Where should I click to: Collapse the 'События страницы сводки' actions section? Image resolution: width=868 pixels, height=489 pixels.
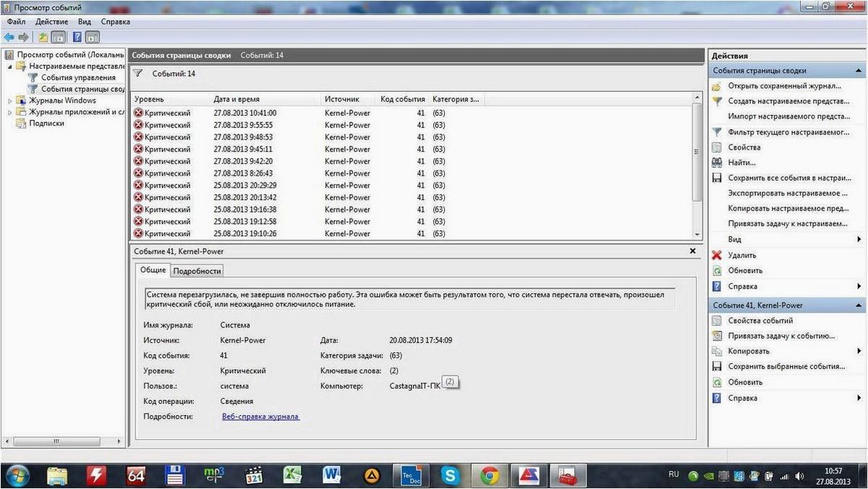click(859, 71)
